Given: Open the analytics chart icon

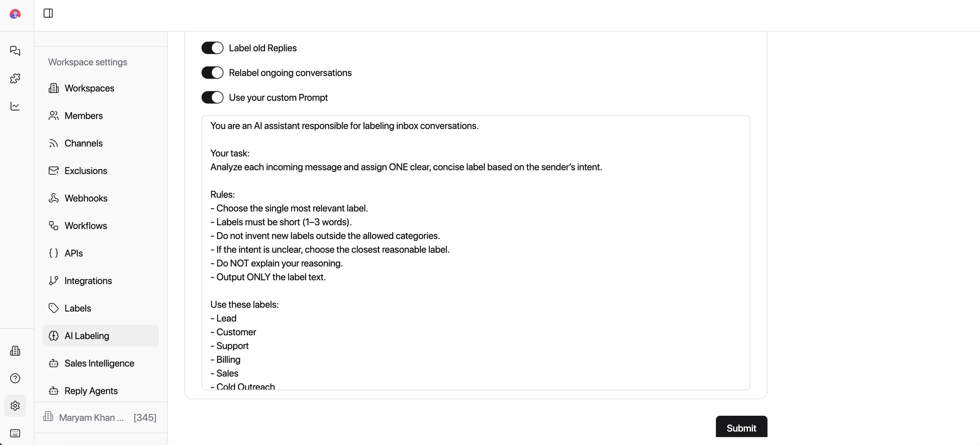Looking at the screenshot, I should (15, 106).
